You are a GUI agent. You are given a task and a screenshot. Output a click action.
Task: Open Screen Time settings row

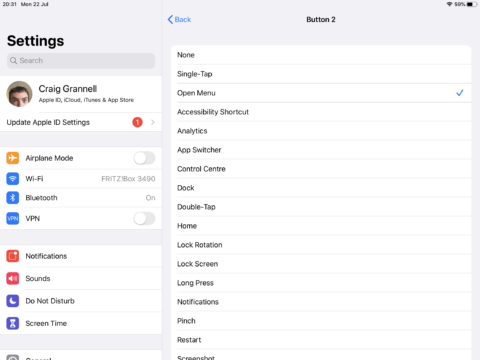click(x=81, y=323)
